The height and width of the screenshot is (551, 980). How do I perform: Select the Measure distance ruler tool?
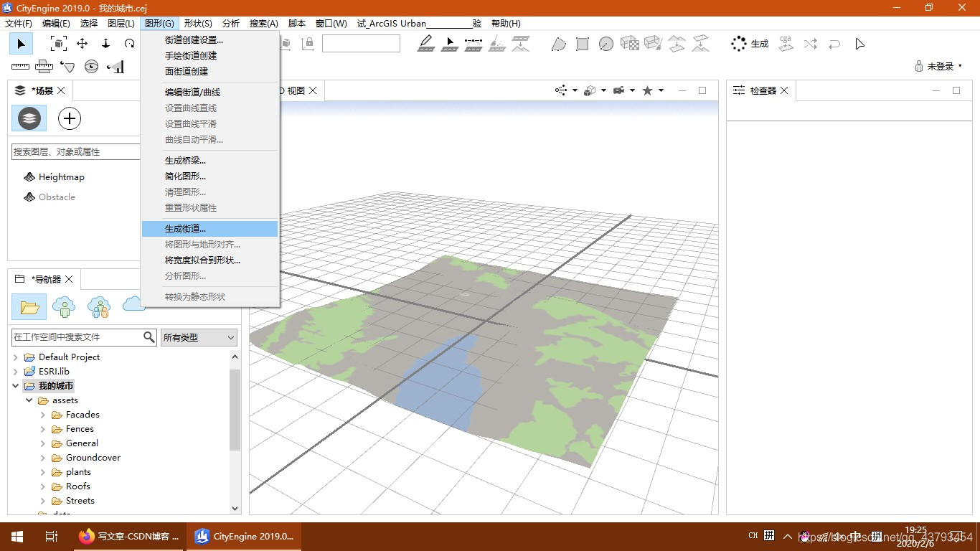[21, 67]
